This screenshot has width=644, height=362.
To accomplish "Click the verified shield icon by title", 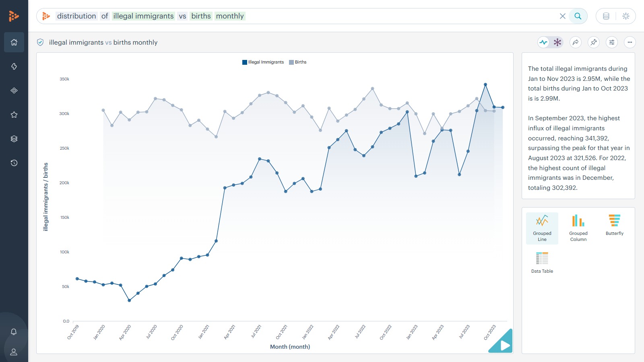I will point(40,42).
